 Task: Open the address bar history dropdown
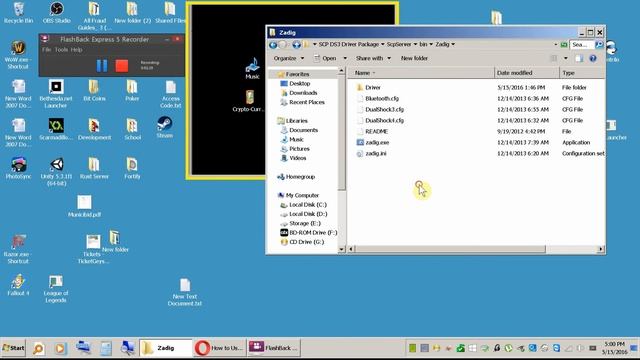(556, 44)
